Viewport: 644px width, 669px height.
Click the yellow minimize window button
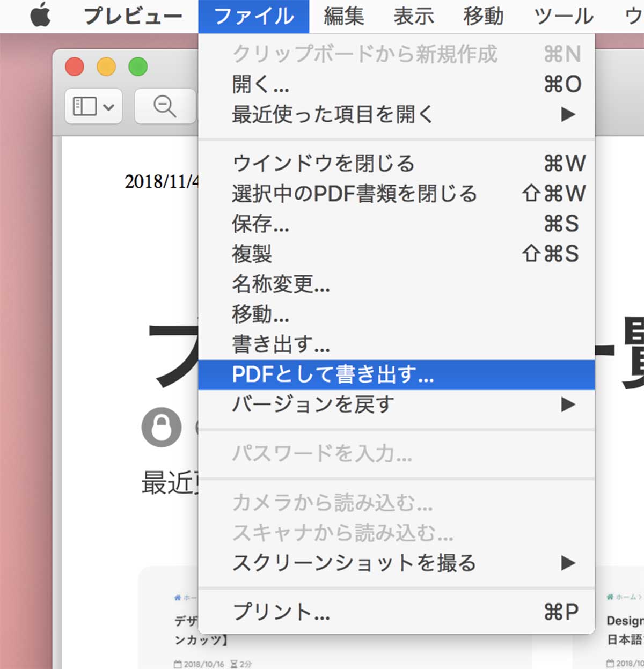coord(106,67)
